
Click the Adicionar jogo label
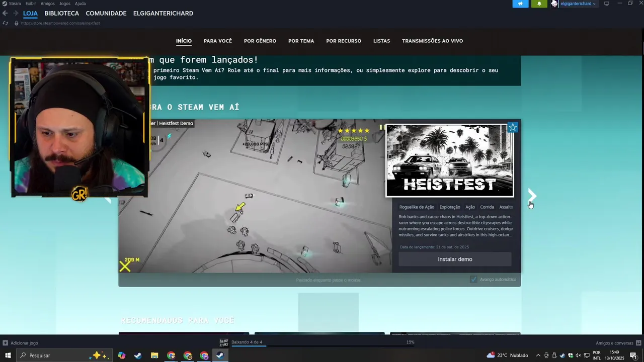point(24,343)
